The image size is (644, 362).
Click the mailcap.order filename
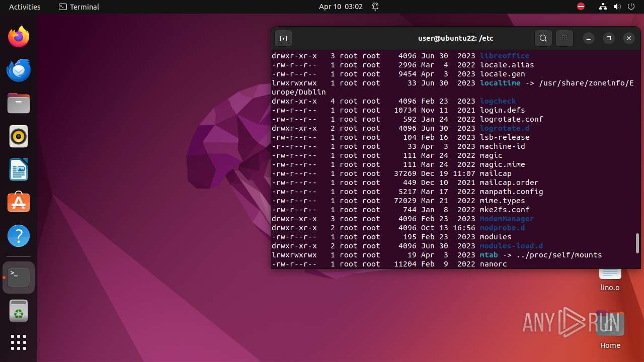coord(509,183)
